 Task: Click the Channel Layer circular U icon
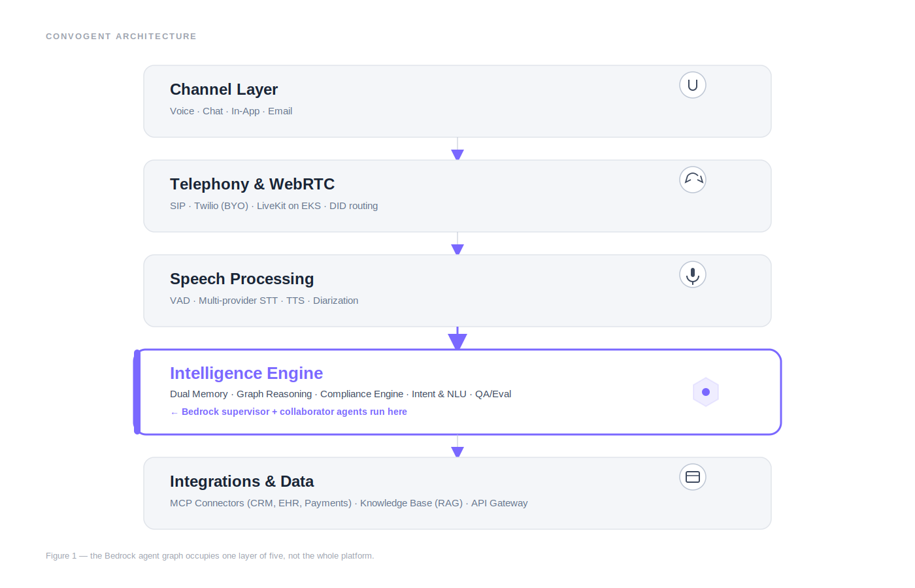693,85
